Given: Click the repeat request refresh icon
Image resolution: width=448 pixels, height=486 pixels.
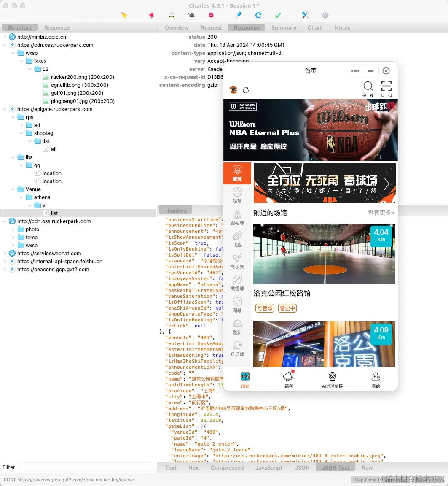Looking at the screenshot, I should (258, 15).
